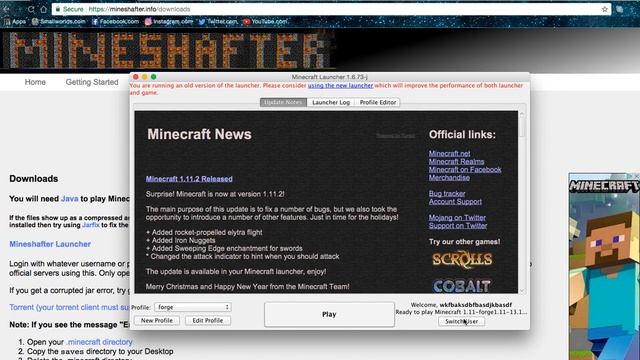Click the news panel scrollbar thumb
The height and width of the screenshot is (360, 640).
point(522,127)
